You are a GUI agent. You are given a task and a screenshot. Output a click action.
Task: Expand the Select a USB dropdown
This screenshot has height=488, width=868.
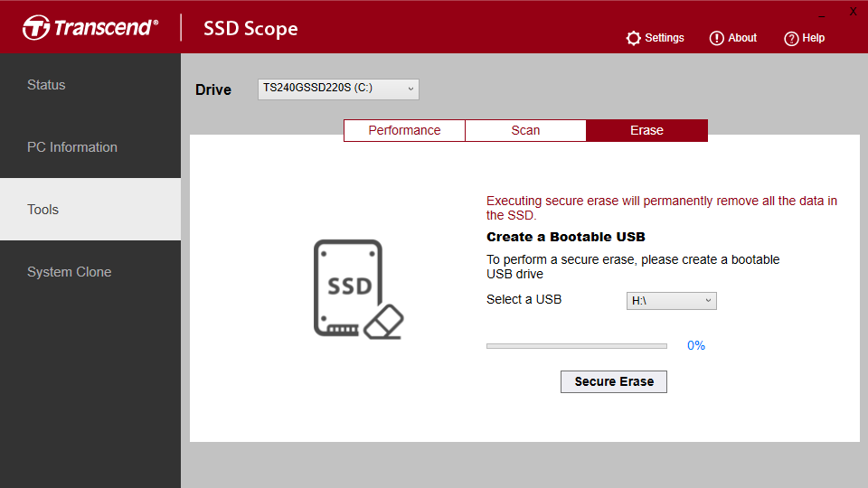672,301
